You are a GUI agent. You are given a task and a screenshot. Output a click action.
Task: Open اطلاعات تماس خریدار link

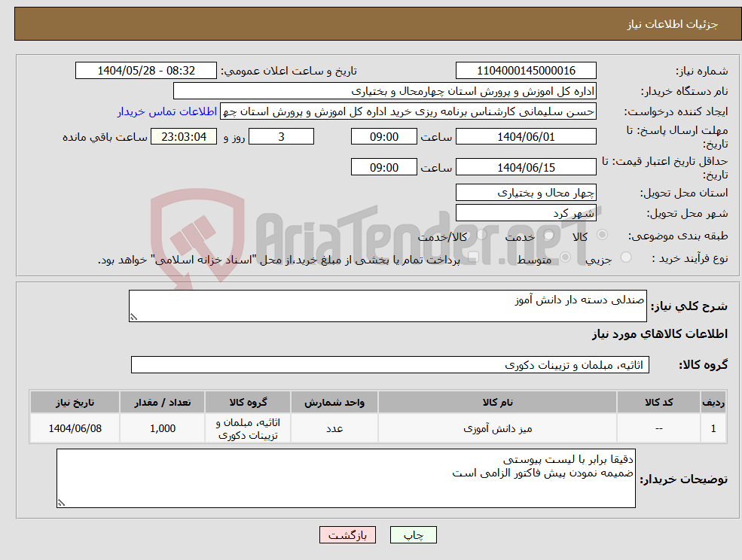tap(167, 111)
